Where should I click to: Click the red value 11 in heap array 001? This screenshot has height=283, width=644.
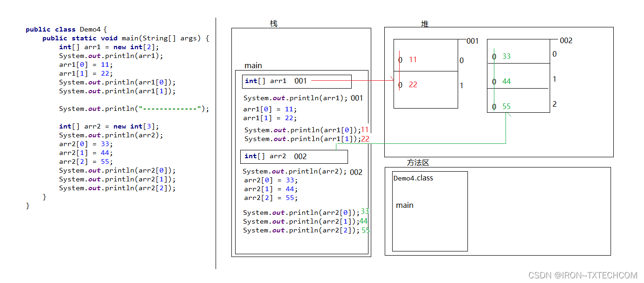[x=413, y=60]
